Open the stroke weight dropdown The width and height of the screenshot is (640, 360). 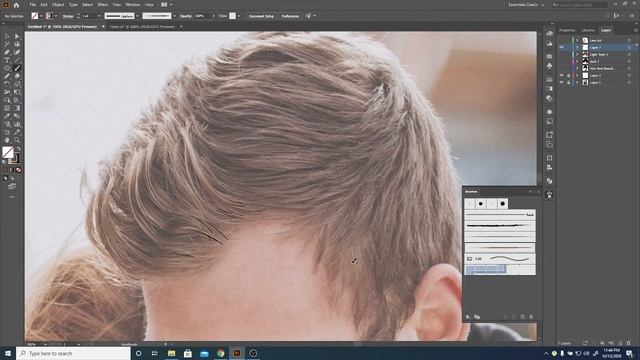[98, 16]
